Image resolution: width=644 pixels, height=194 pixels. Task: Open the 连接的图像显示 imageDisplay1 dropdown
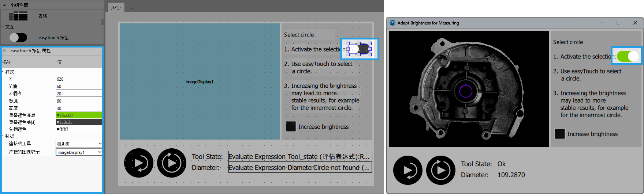click(x=79, y=152)
